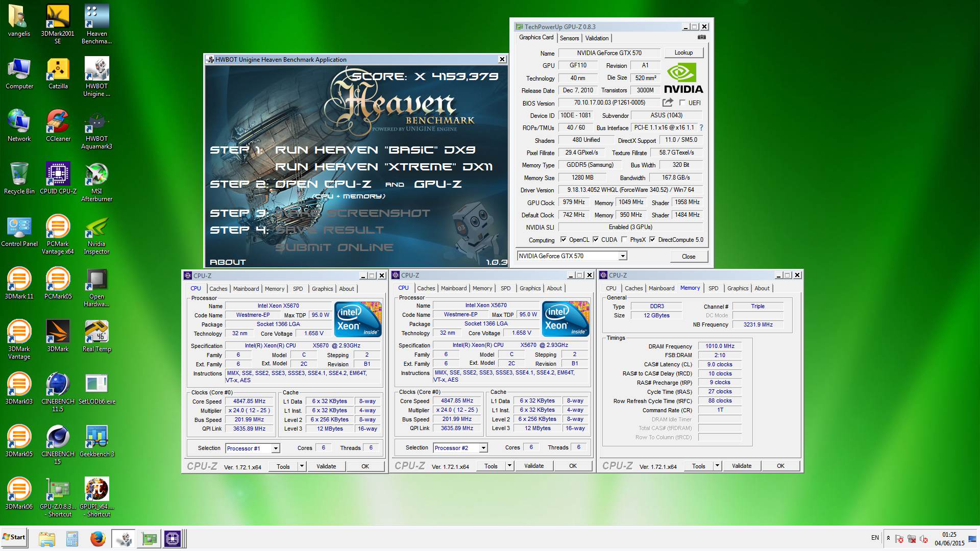Open Graphics tab in Processor #1 CPU-Z window
This screenshot has height=551, width=980.
pos(322,289)
